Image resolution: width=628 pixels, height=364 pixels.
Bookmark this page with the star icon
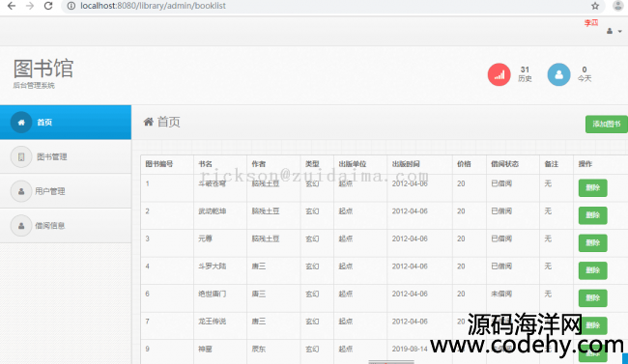pyautogui.click(x=595, y=6)
